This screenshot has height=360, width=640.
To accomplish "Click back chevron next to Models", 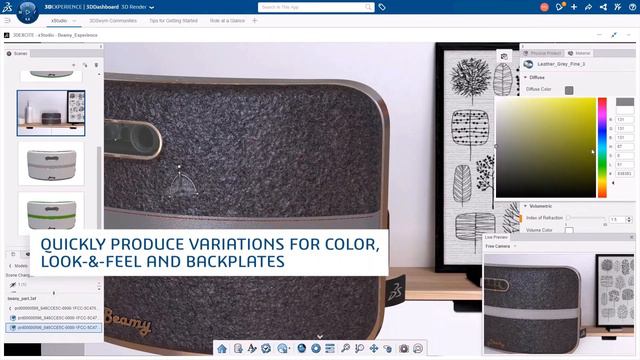I will click(x=10, y=266).
